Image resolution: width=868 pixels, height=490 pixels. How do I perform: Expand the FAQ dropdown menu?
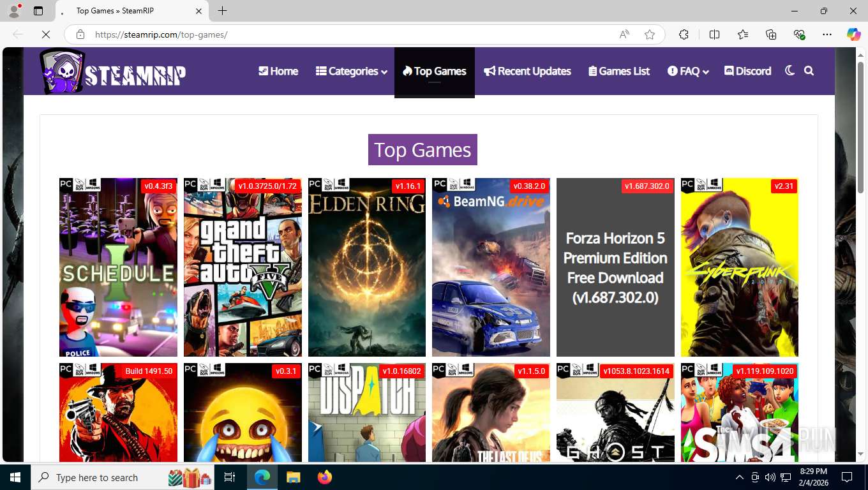click(x=688, y=71)
